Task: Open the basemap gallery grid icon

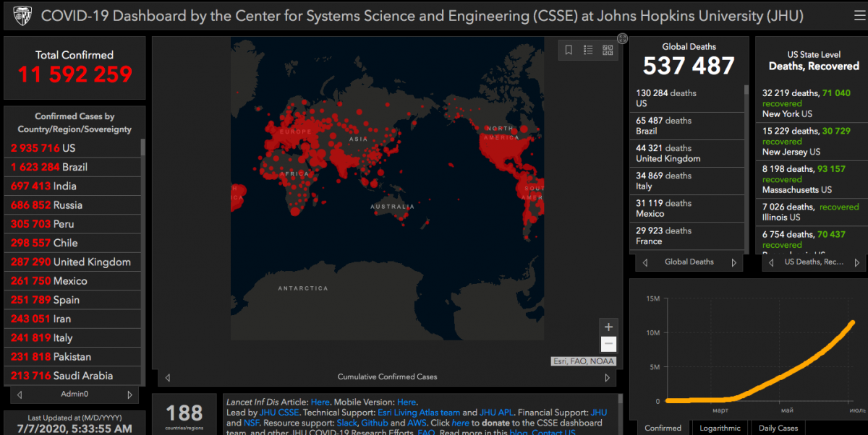Action: pyautogui.click(x=608, y=50)
